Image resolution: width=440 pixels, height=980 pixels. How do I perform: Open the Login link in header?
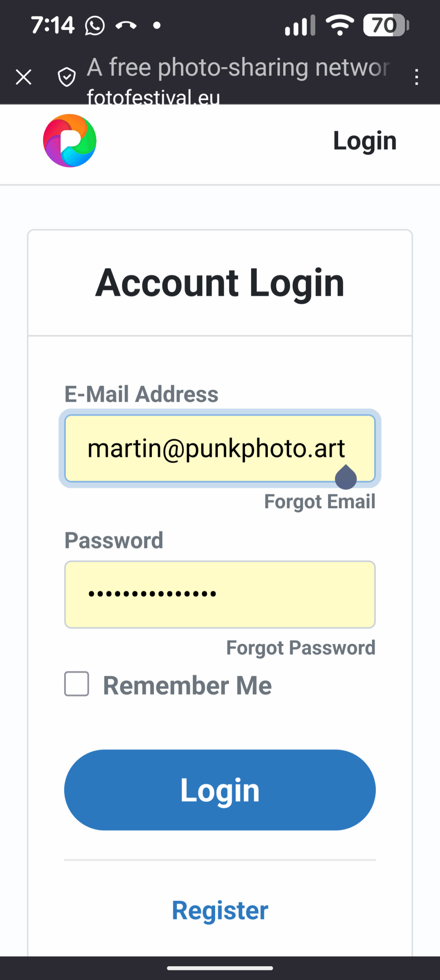coord(365,140)
